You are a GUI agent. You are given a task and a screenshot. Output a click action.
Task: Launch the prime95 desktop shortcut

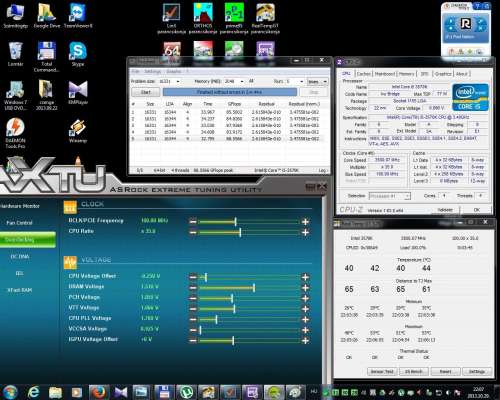pos(234,19)
